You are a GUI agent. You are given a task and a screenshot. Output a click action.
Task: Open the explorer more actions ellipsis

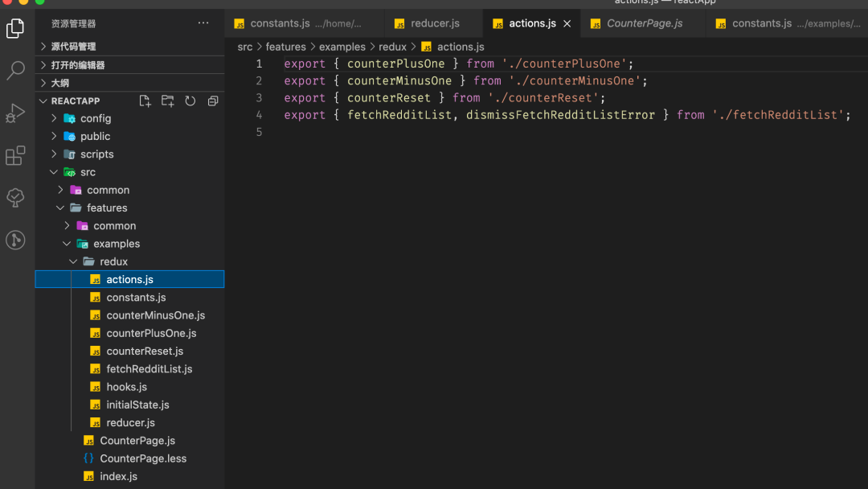203,23
